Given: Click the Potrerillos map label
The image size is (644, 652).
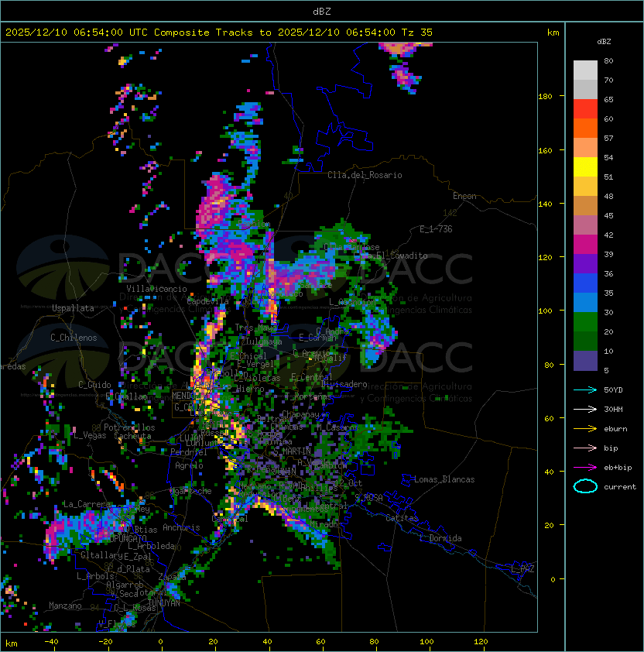Looking at the screenshot, I should (129, 427).
